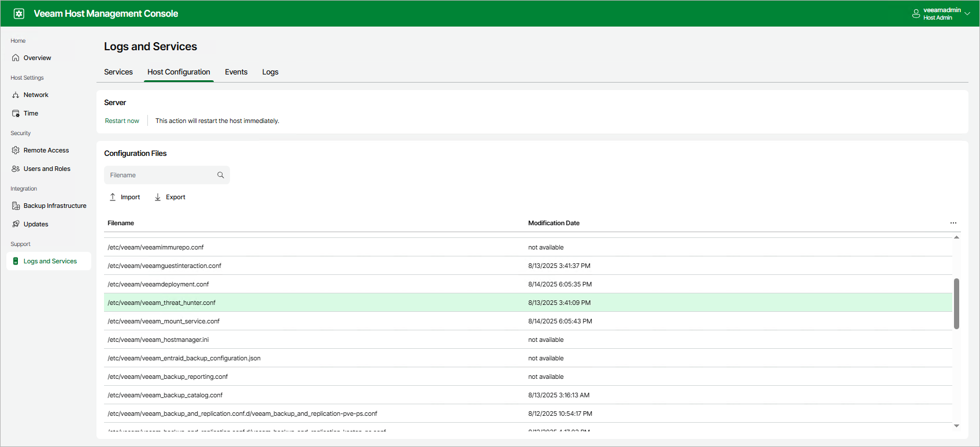This screenshot has width=980, height=447.
Task: Click the Network sidebar icon
Action: point(16,95)
